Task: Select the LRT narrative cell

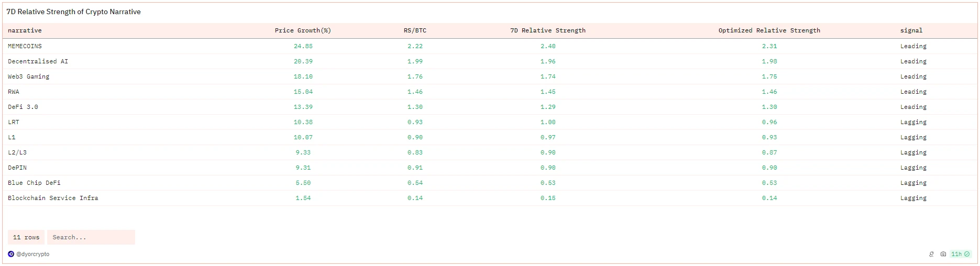Action: (x=13, y=122)
